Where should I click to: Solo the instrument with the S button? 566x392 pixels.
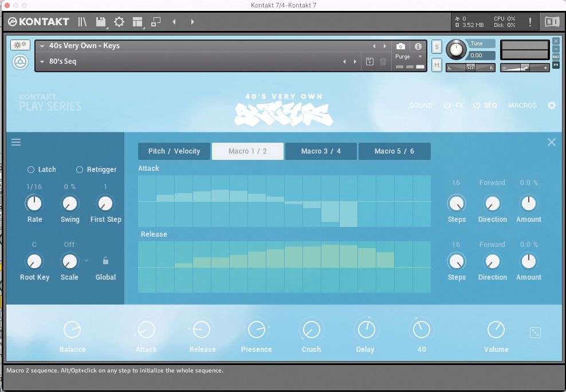point(436,46)
